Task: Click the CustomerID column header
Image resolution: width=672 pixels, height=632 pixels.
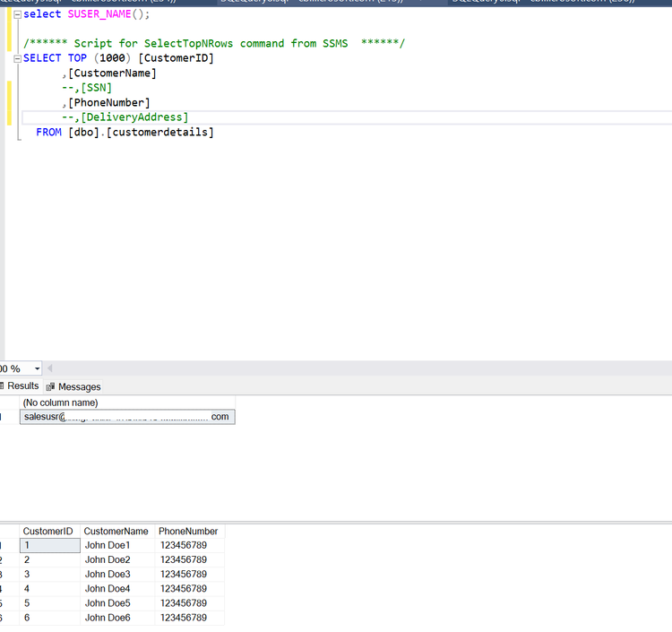Action: click(x=49, y=532)
